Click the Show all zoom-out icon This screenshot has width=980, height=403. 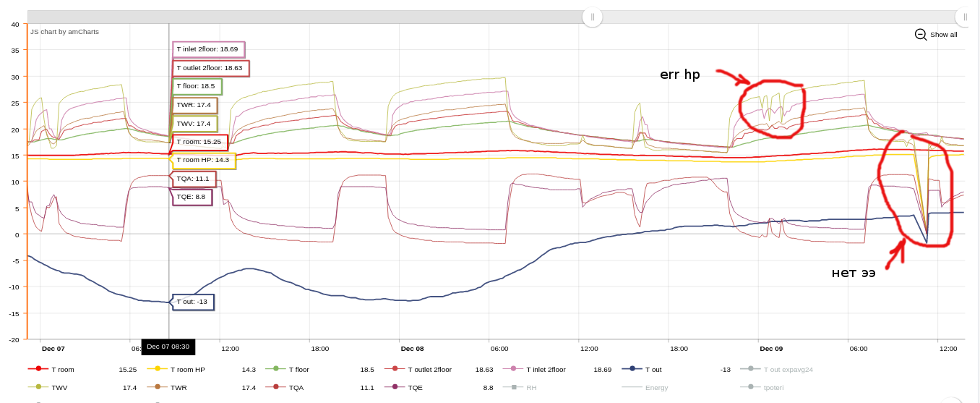(921, 34)
